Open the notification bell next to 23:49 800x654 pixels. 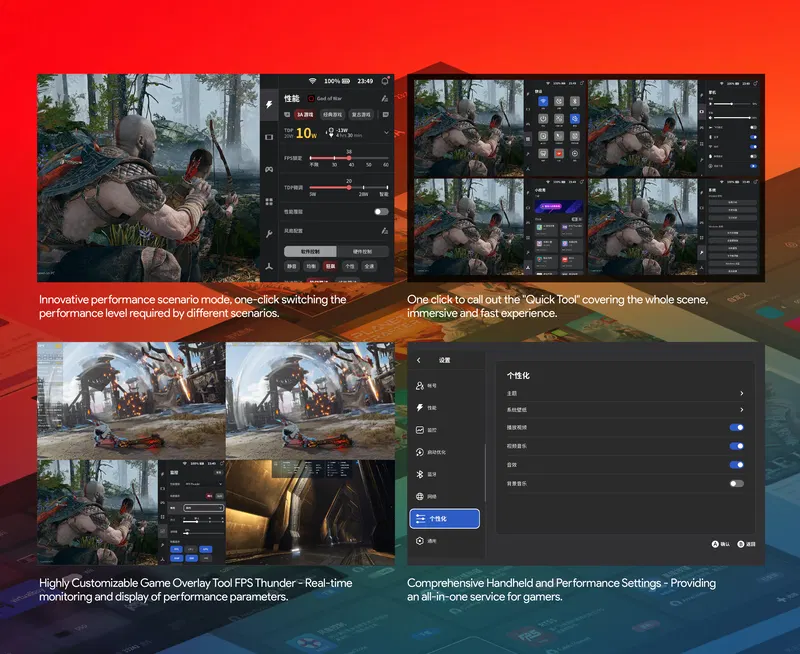[385, 81]
